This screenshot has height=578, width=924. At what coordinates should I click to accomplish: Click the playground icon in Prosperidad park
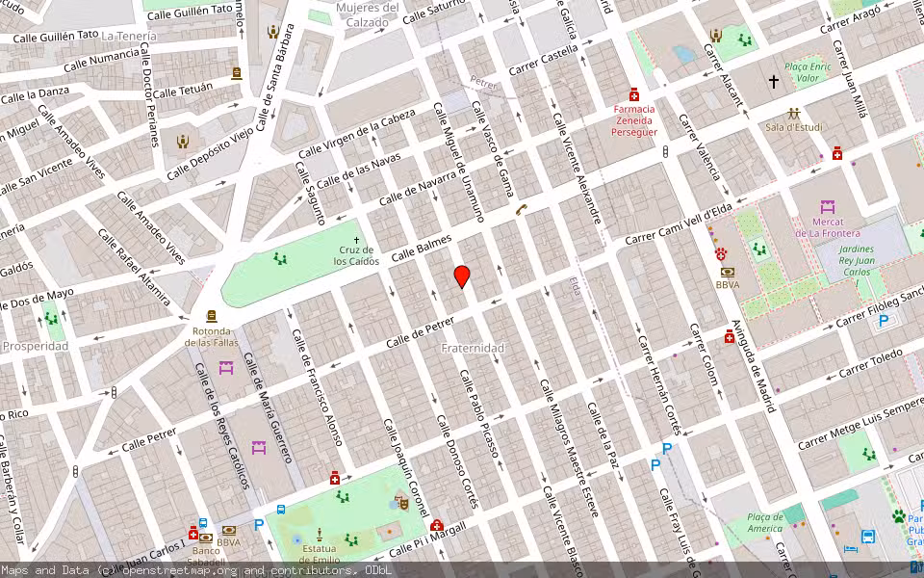coord(51,319)
